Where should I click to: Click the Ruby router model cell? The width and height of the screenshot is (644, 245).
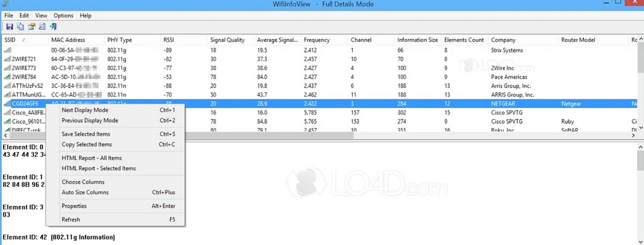pos(568,122)
